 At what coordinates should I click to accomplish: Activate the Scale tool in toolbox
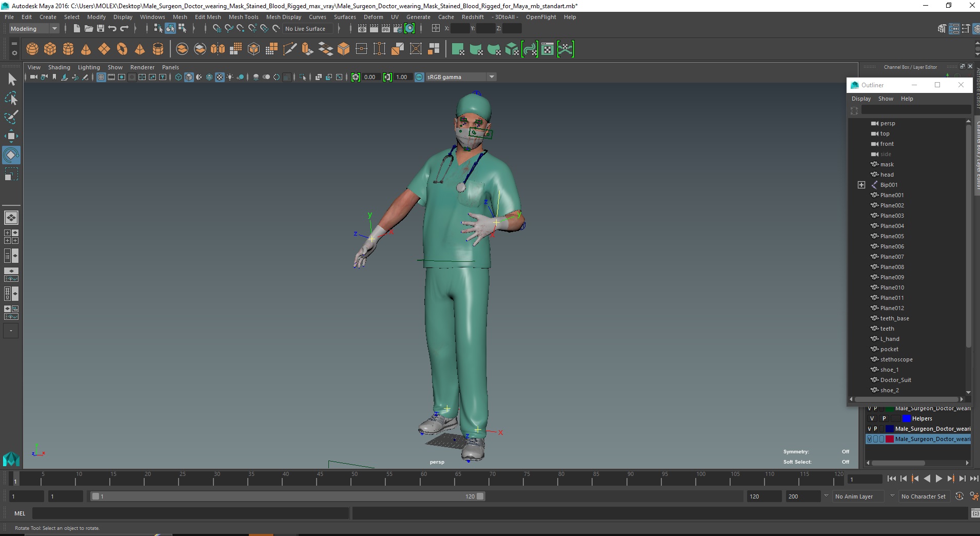[11, 174]
